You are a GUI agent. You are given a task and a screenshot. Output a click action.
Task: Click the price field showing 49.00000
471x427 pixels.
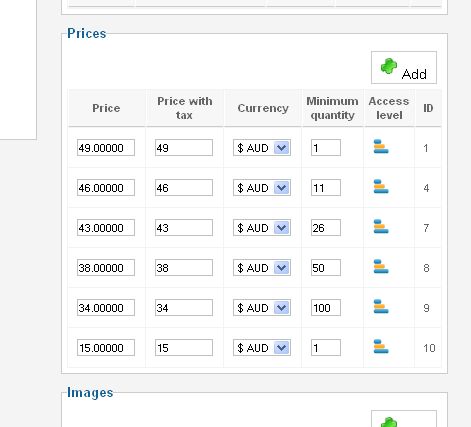click(x=106, y=148)
